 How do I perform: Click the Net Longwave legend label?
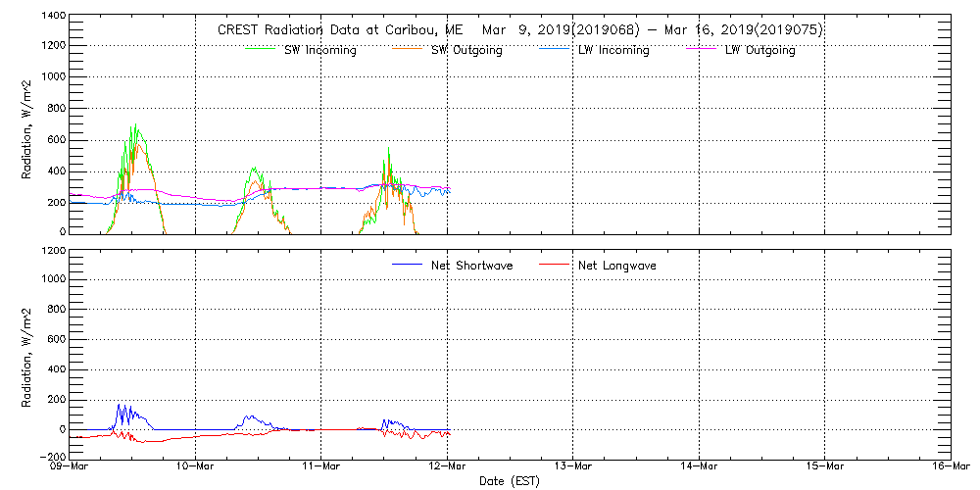(617, 266)
